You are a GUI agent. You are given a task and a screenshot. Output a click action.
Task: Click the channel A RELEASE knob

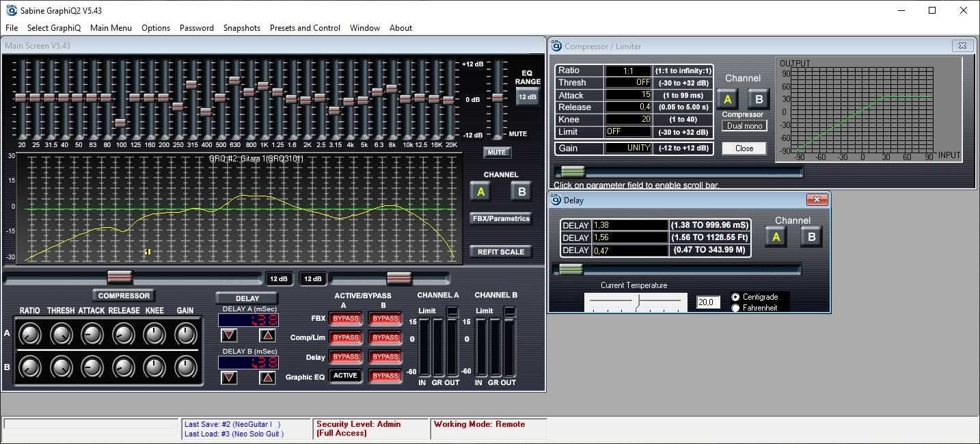point(124,334)
